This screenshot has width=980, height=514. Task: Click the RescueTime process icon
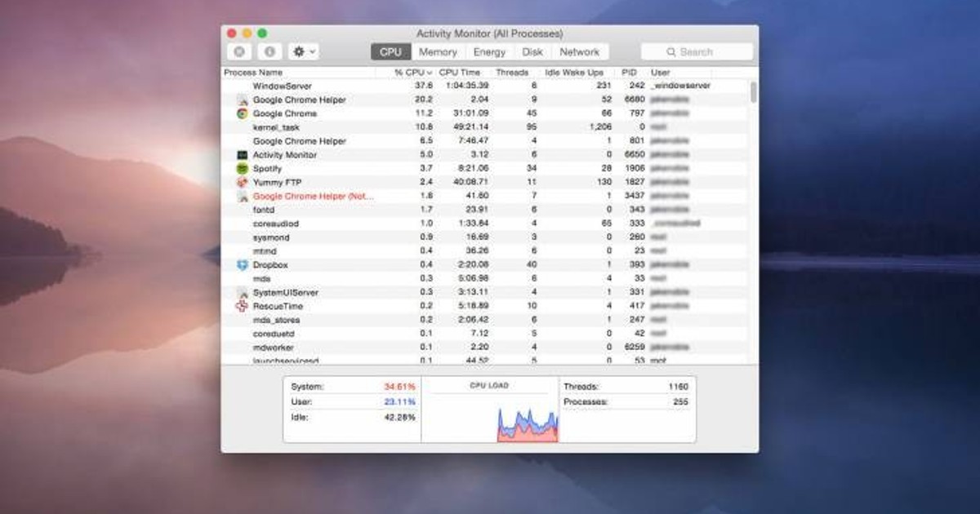pyautogui.click(x=242, y=306)
